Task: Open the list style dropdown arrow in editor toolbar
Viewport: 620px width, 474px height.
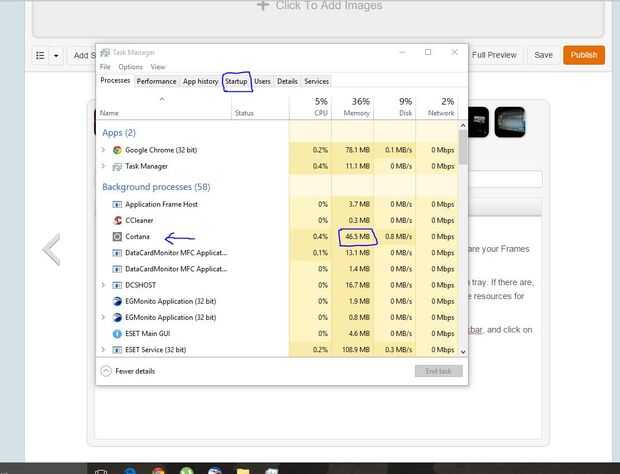Action: pyautogui.click(x=56, y=56)
